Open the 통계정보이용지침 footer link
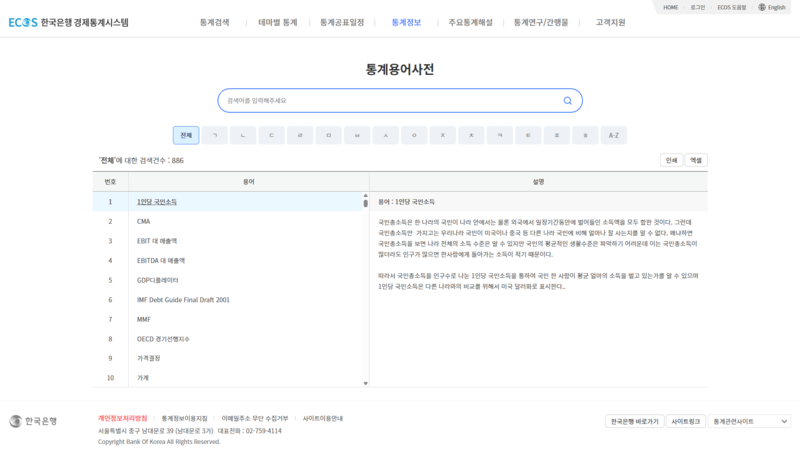800x464 pixels. 184,419
